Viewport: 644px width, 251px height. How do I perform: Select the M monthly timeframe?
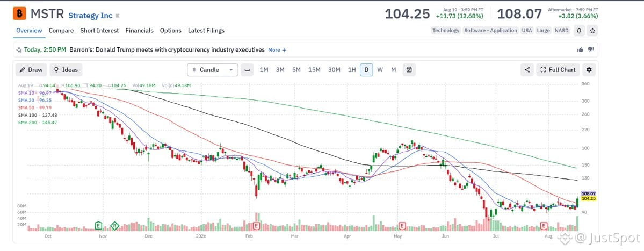[x=394, y=70]
